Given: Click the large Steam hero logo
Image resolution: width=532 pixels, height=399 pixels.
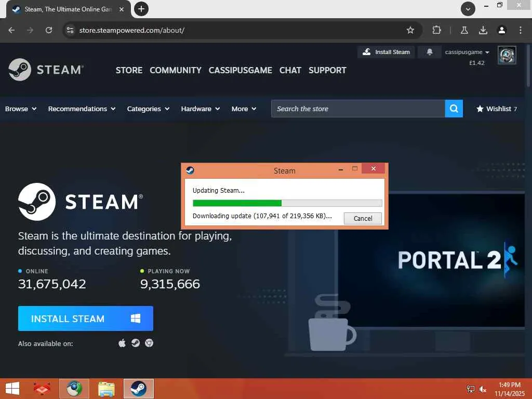Looking at the screenshot, I should 81,202.
